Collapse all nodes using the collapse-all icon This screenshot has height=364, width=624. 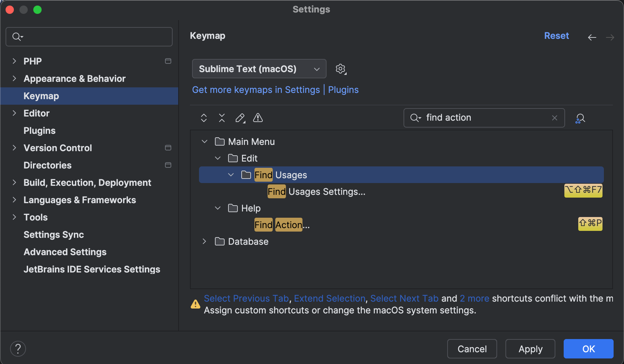point(222,118)
